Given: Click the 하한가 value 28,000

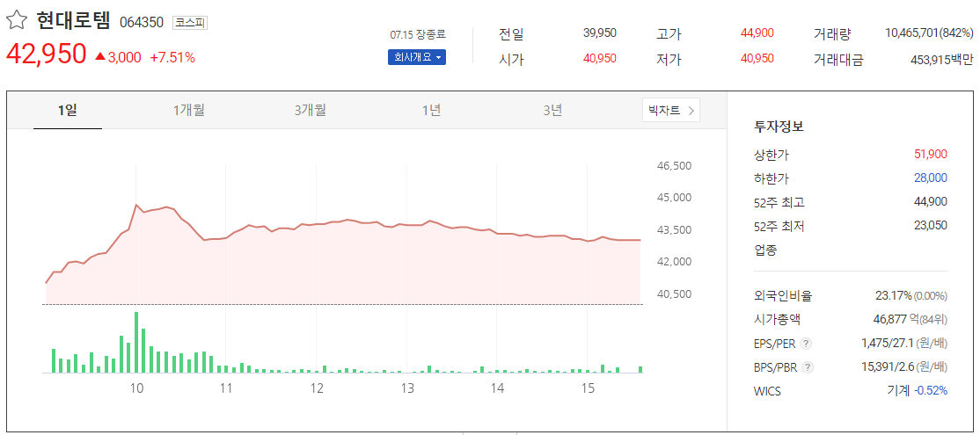Looking at the screenshot, I should (x=931, y=178).
